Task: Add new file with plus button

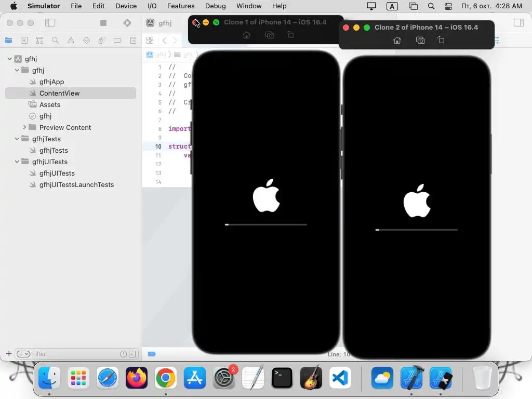Action: tap(9, 354)
